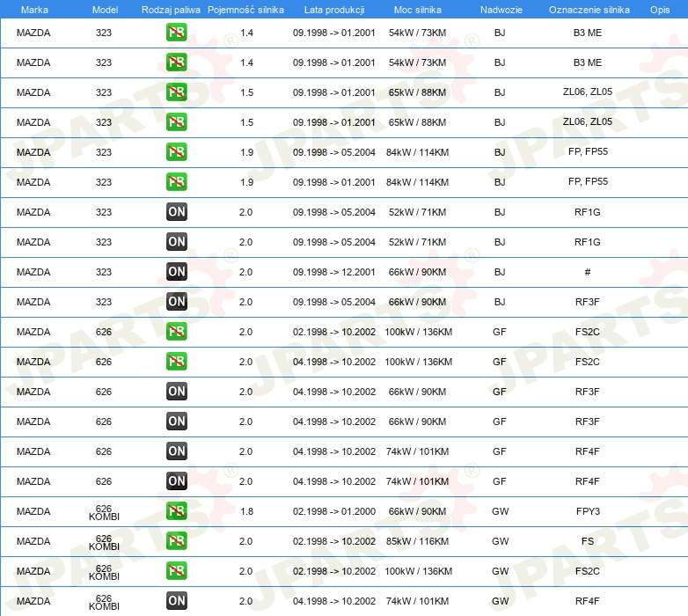
Task: Select '66kW / 90KM' in the # engine row
Action: coord(417,272)
